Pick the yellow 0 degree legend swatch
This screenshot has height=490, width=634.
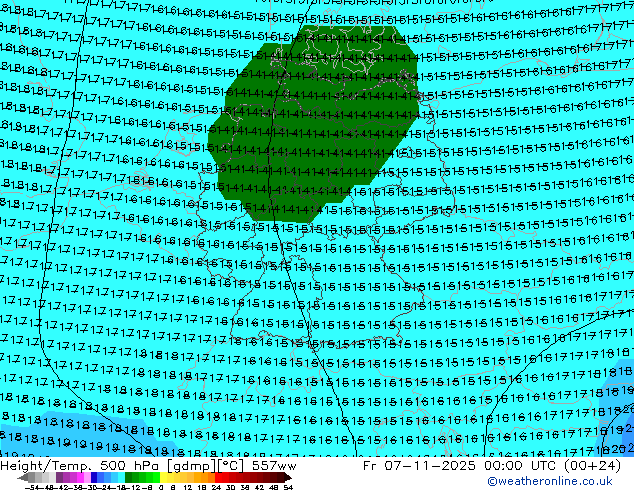(x=163, y=478)
